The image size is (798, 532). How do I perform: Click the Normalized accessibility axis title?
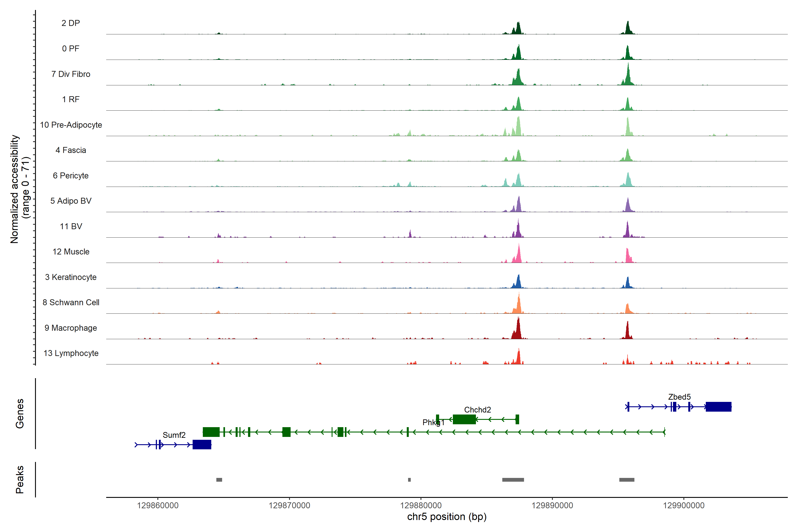point(14,189)
